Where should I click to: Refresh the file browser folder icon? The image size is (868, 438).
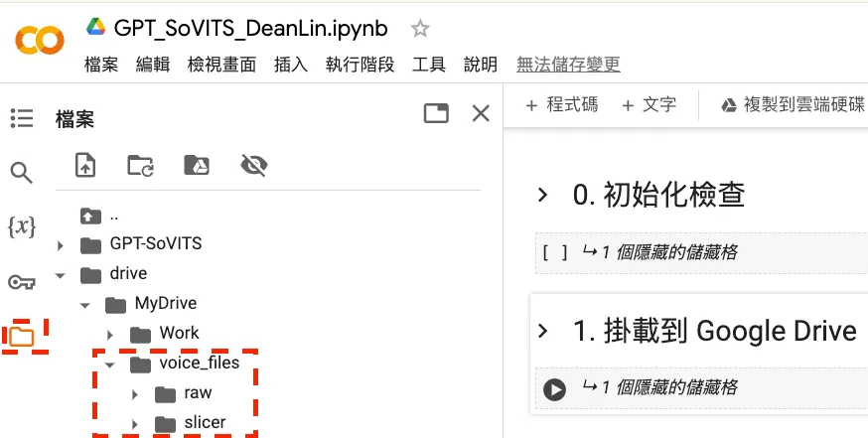coord(141,165)
